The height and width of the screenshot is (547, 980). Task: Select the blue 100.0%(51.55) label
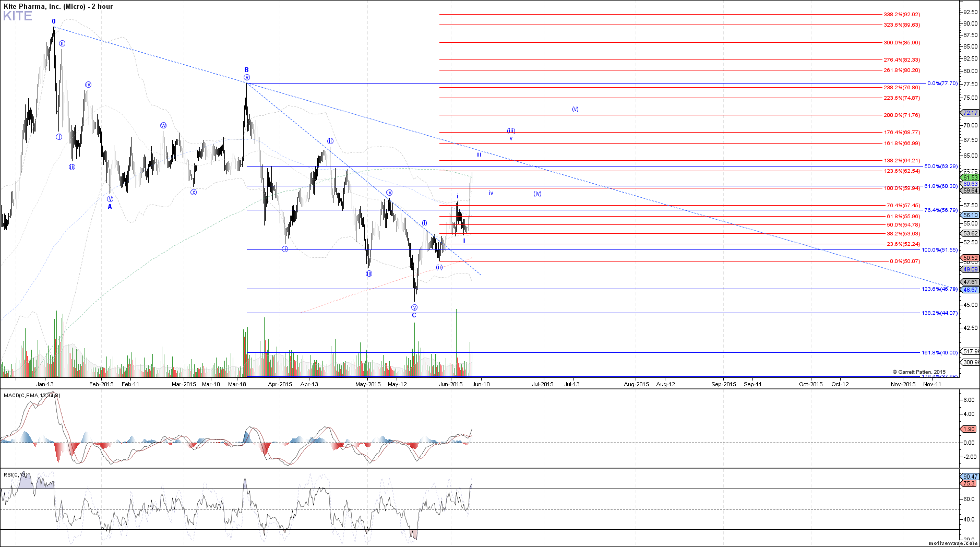pyautogui.click(x=940, y=250)
